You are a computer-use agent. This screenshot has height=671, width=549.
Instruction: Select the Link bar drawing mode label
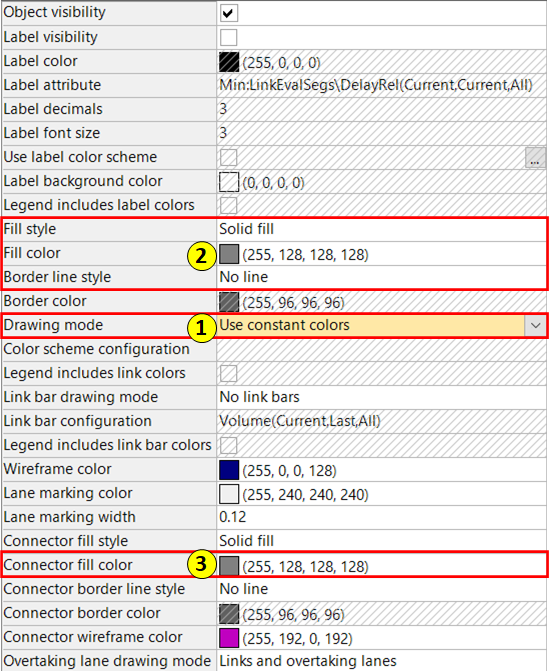pos(80,397)
